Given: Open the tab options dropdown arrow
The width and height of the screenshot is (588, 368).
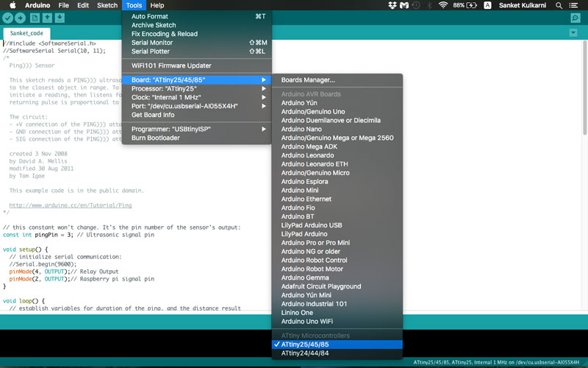Looking at the screenshot, I should (x=573, y=32).
